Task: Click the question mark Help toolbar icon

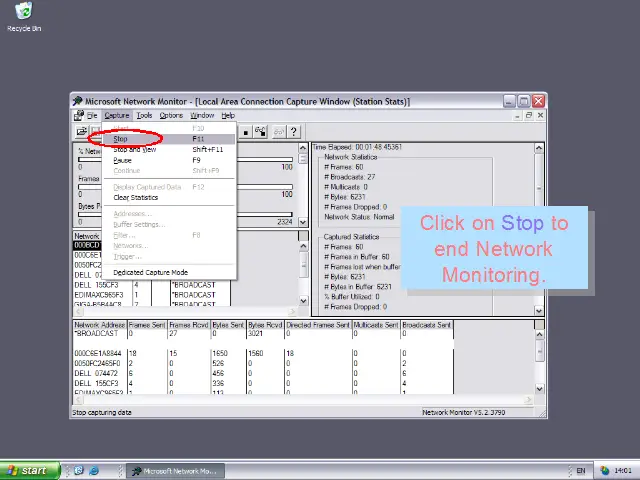Action: click(293, 132)
